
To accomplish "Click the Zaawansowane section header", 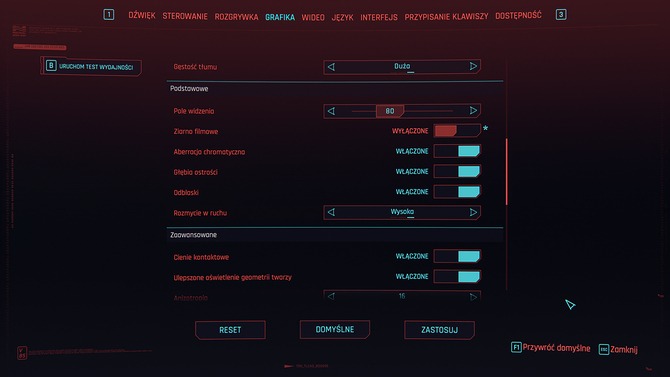I will (x=193, y=235).
